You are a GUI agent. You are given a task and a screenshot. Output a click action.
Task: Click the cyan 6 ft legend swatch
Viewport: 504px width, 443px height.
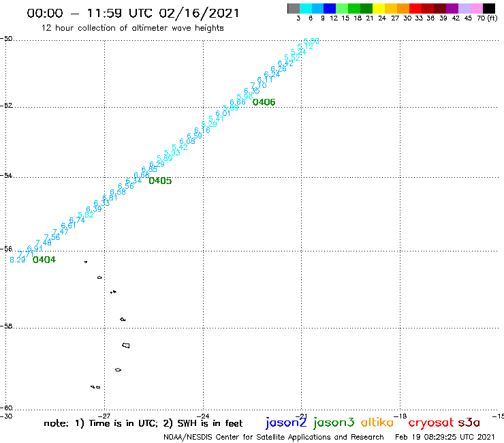click(306, 8)
